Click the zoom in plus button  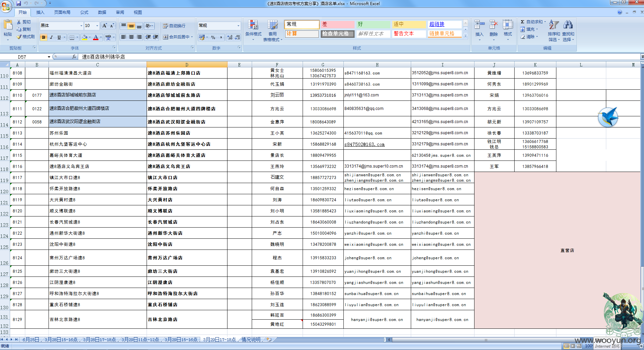[x=641, y=346]
